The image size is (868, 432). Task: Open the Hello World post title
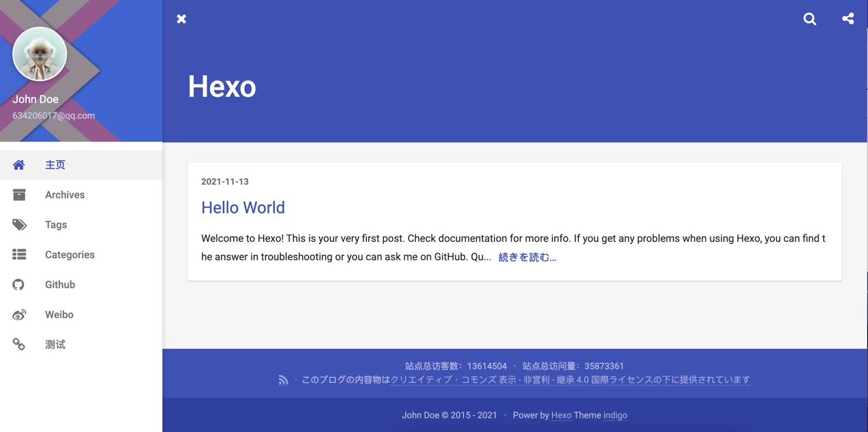pos(243,208)
